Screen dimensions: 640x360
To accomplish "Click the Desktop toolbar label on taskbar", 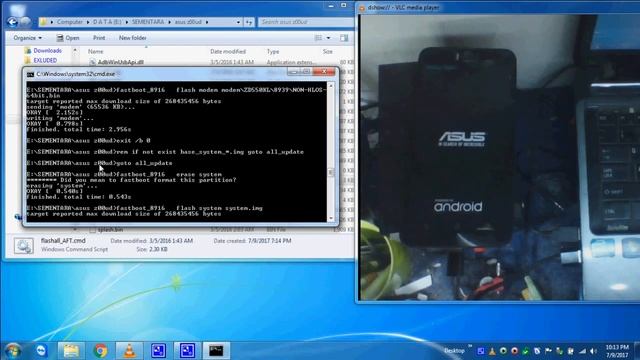I will click(454, 351).
